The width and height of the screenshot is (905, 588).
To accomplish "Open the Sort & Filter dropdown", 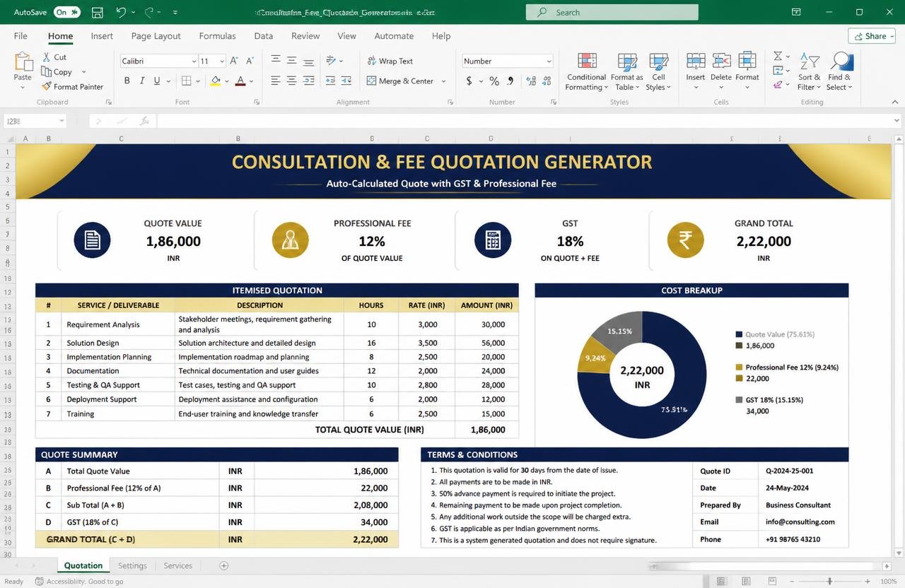I will (810, 71).
